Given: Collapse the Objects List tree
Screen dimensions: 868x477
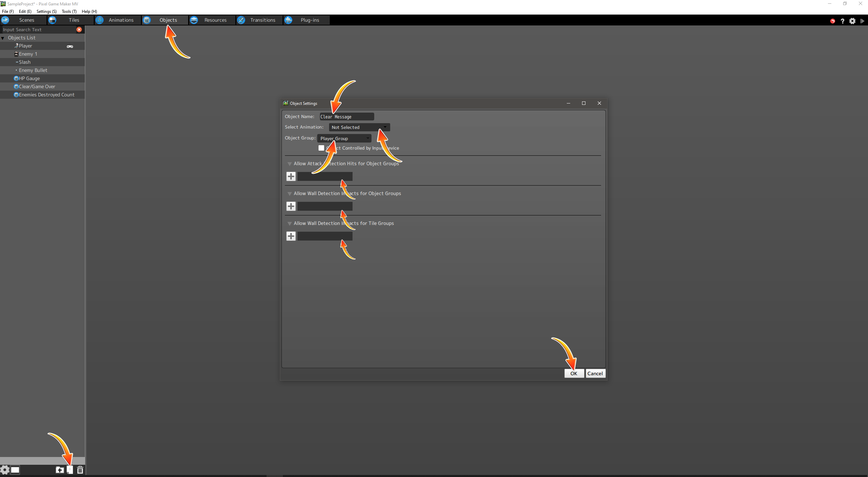Looking at the screenshot, I should (3, 38).
